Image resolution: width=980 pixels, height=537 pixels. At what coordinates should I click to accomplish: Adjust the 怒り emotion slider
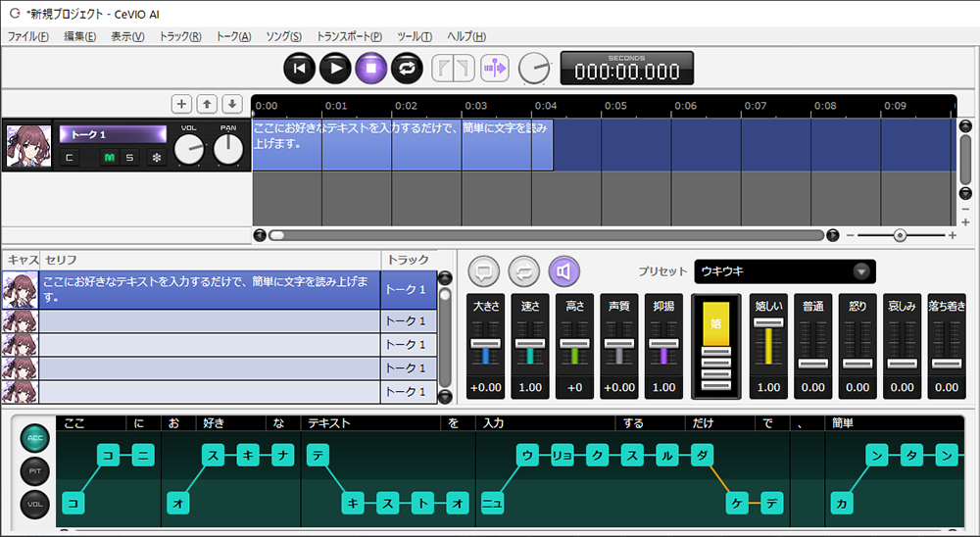point(857,364)
